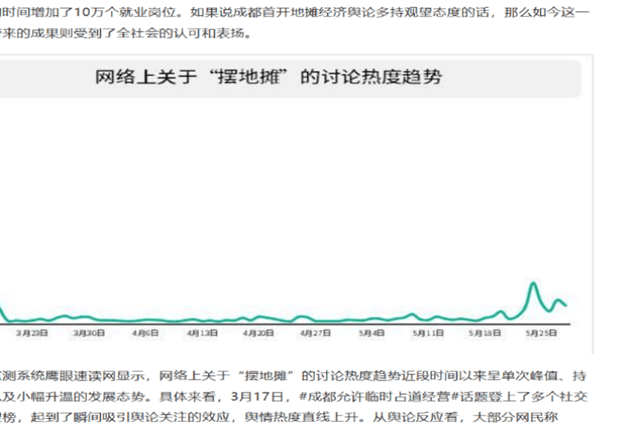Open the #成都允许临时占道经营# hashtag topic
Image resolution: width=640 pixels, height=427 pixels.
click(366, 396)
